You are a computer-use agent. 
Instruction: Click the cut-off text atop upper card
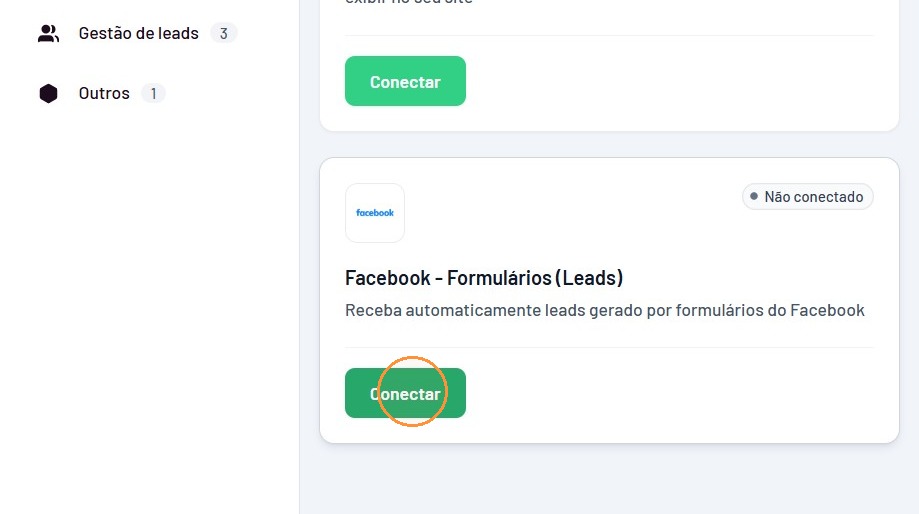409,2
